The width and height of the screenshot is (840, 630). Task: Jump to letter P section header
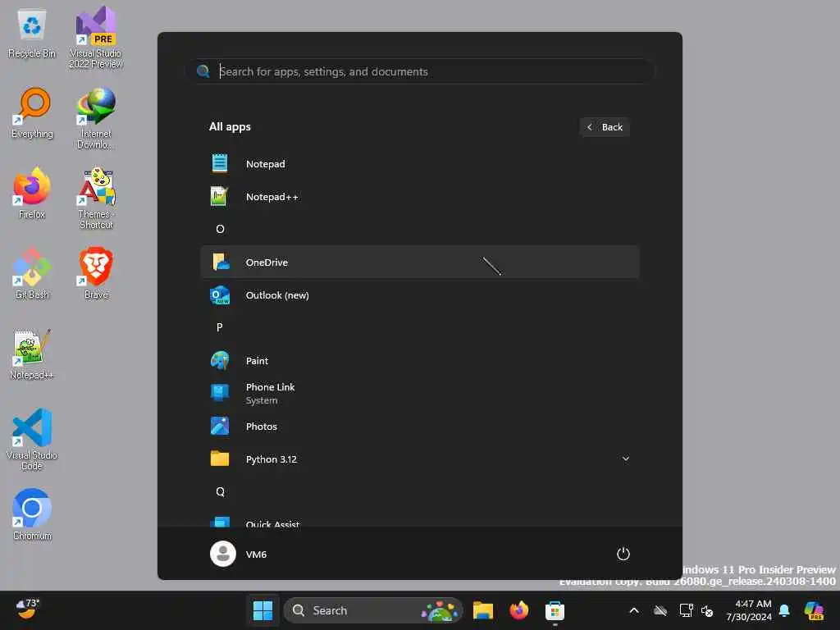[x=220, y=327]
